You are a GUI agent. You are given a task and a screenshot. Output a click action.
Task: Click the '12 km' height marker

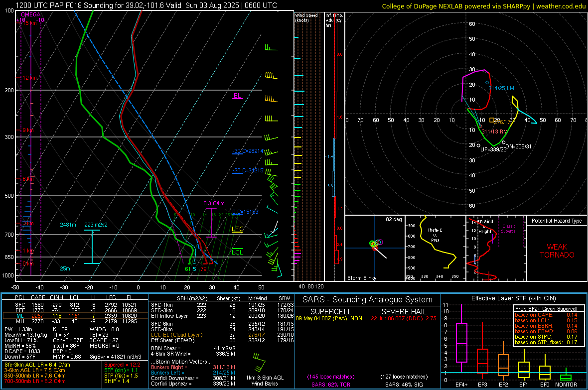click(x=30, y=78)
